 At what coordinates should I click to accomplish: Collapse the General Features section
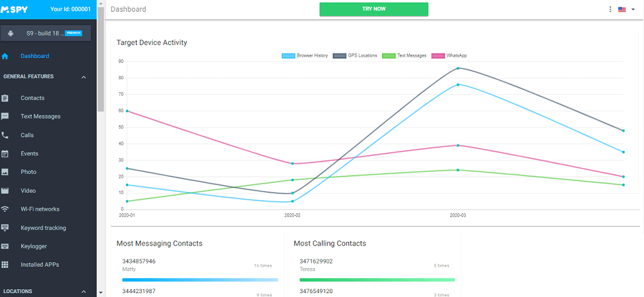[84, 77]
